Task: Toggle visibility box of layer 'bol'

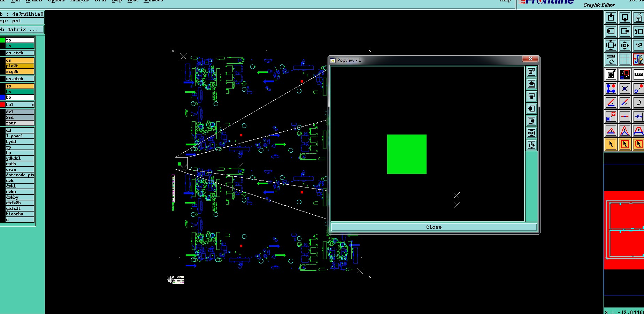Action: click(2, 105)
